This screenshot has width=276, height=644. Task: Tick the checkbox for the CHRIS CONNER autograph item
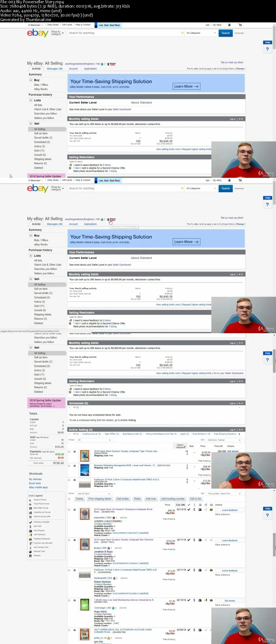point(69,630)
